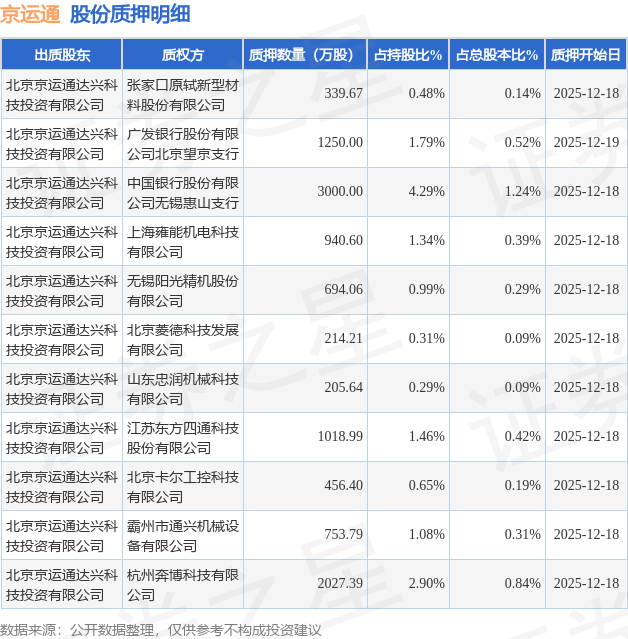This screenshot has height=639, width=628.
Task: Click pledgee 上海雍能机电科技有限公司
Action: tap(183, 242)
